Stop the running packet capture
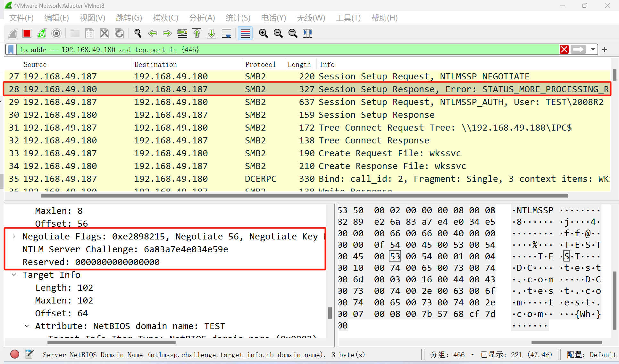Image resolution: width=619 pixels, height=364 pixels. click(27, 33)
